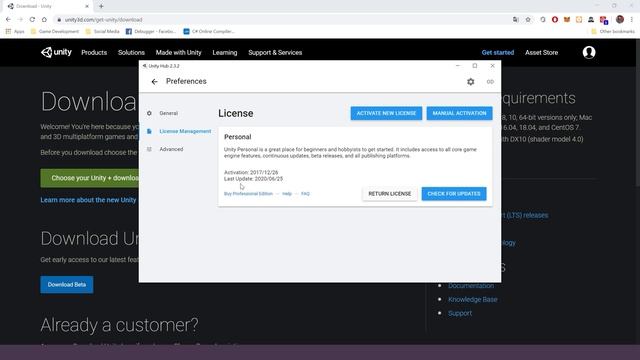This screenshot has height=360, width=640.
Task: Go back using Preferences back arrow
Action: coord(154,82)
